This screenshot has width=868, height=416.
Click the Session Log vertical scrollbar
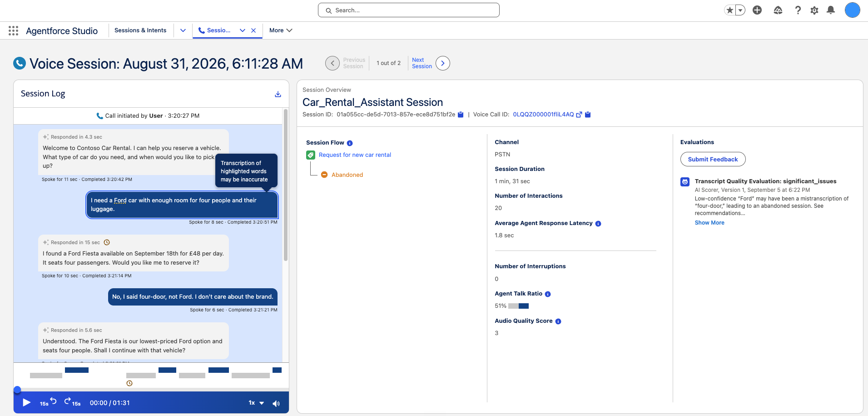tap(286, 185)
